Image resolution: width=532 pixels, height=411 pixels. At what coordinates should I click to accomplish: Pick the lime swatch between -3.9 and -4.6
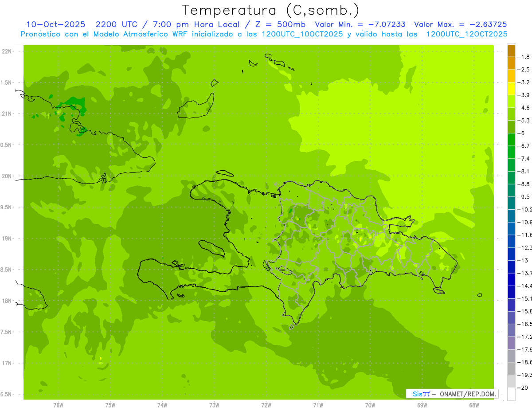tap(511, 102)
